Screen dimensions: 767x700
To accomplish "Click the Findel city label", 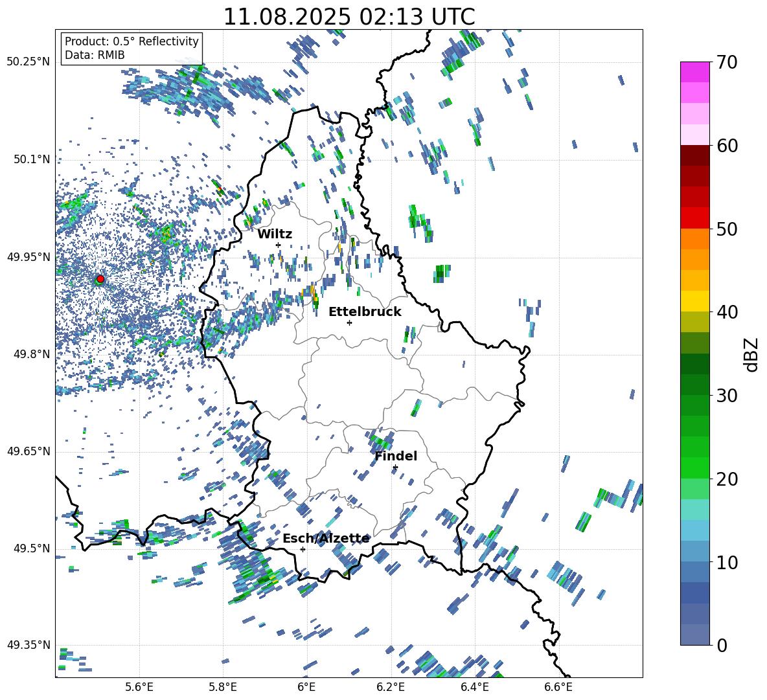I will coord(396,456).
